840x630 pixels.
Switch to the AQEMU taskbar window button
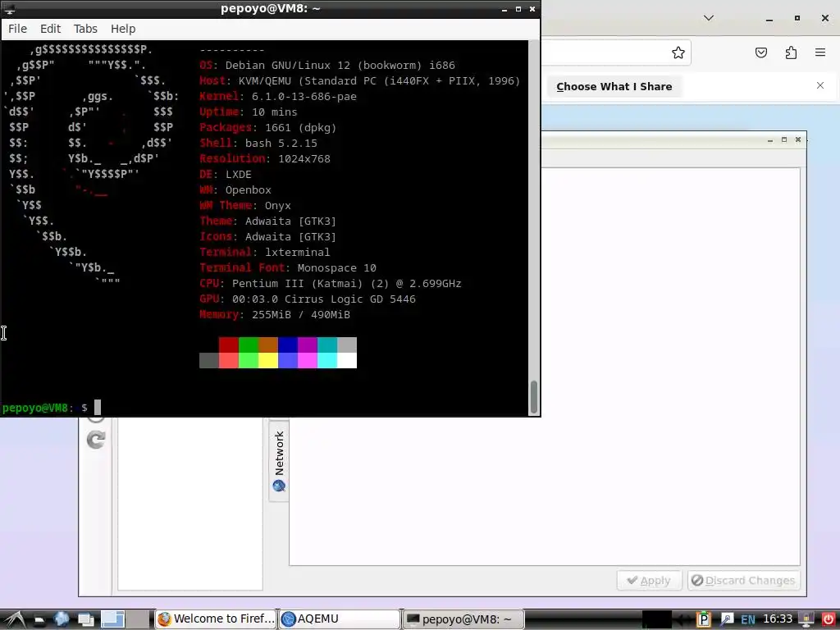point(340,619)
